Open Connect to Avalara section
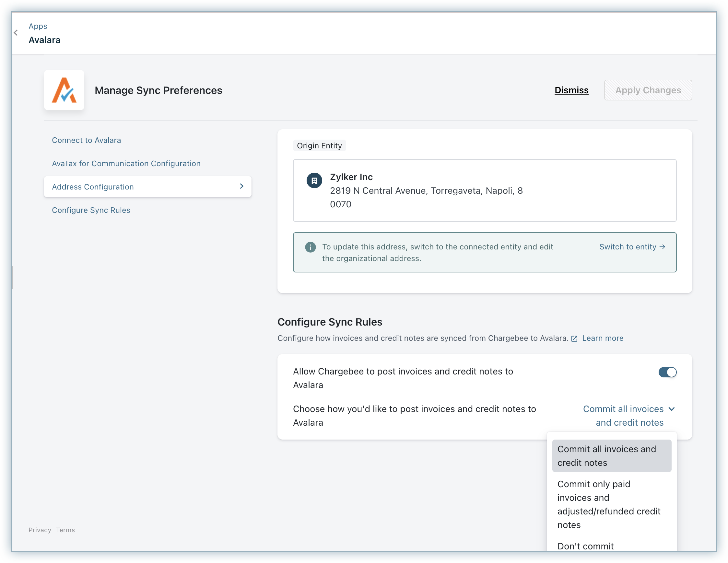728x563 pixels. click(86, 140)
